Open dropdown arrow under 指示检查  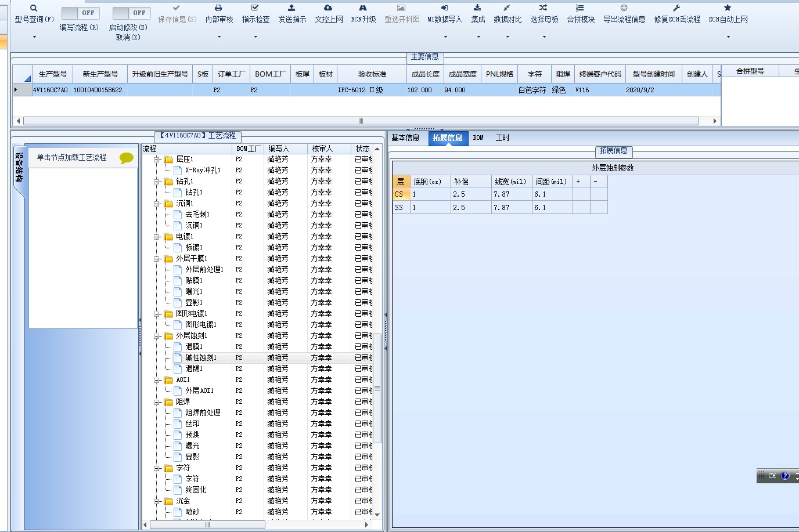click(255, 37)
